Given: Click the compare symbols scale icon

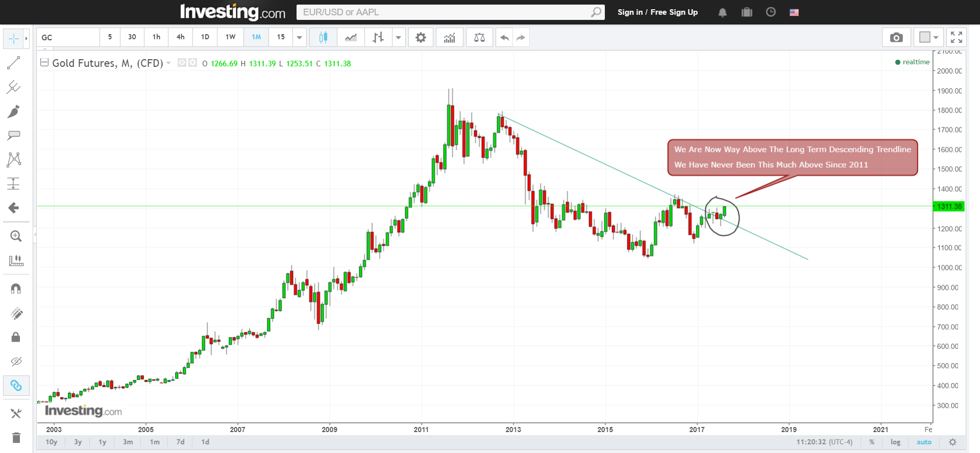Looking at the screenshot, I should (479, 37).
